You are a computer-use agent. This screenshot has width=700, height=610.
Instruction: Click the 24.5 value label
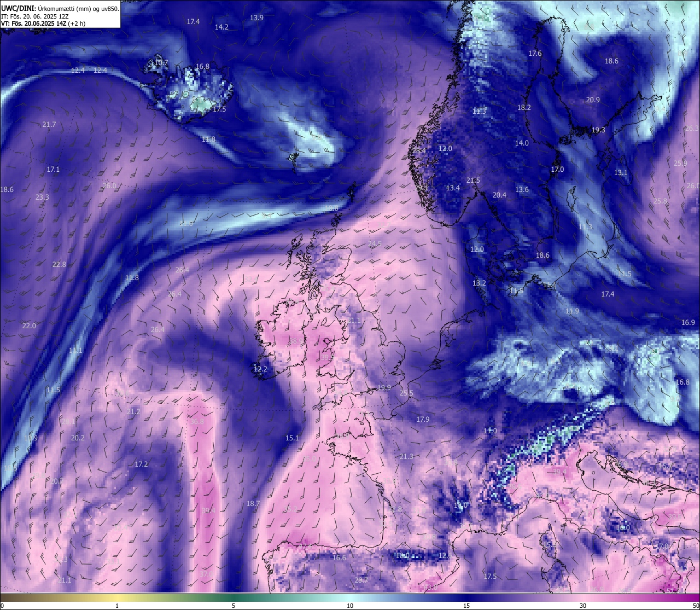375,244
